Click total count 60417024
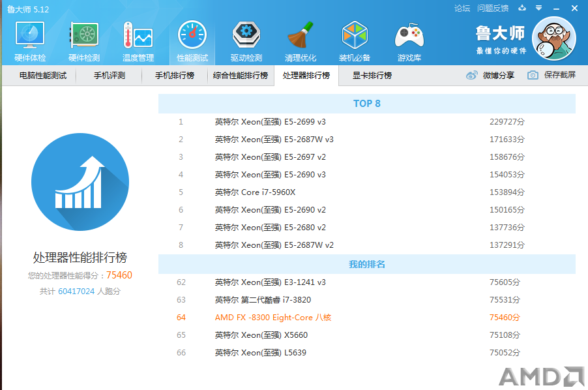The width and height of the screenshot is (588, 390). click(76, 292)
